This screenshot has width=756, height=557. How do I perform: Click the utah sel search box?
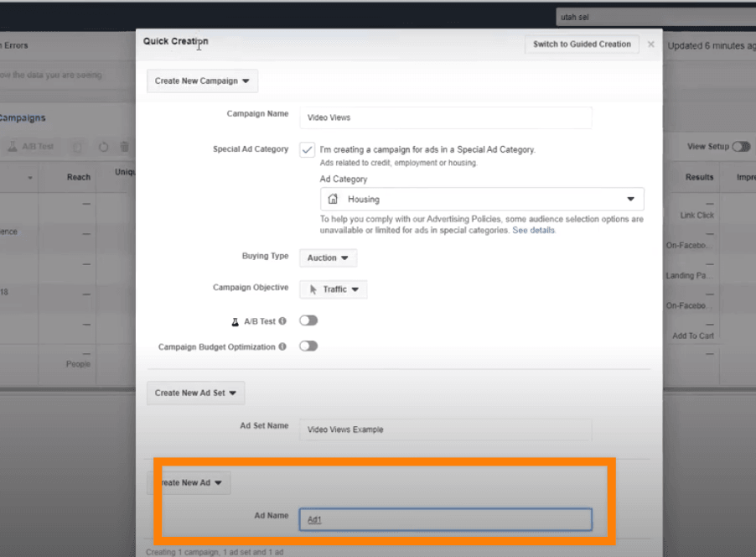click(x=655, y=17)
